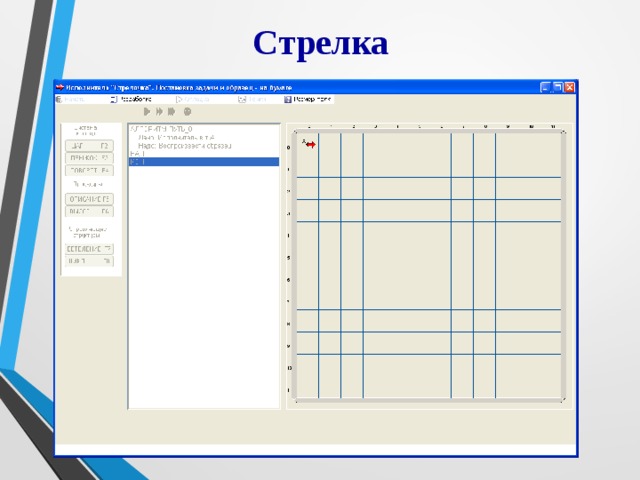Click the red arrow icon in title bar

pyautogui.click(x=60, y=87)
